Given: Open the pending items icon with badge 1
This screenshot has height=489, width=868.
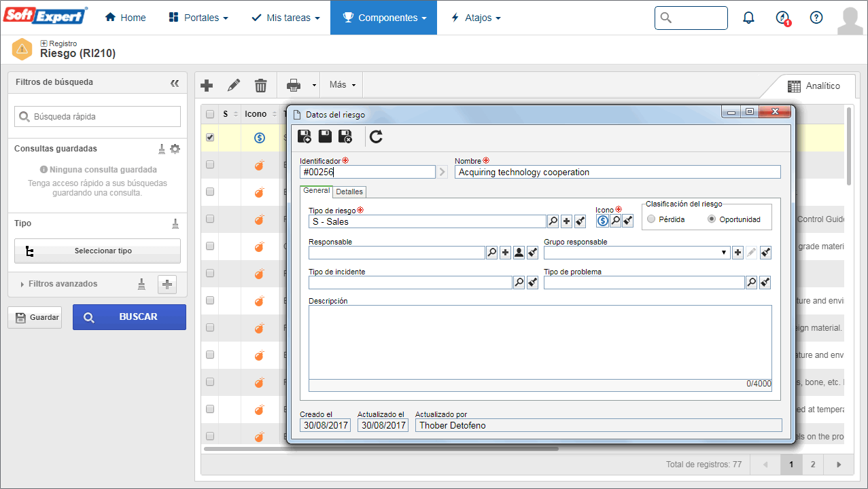Looking at the screenshot, I should click(782, 18).
